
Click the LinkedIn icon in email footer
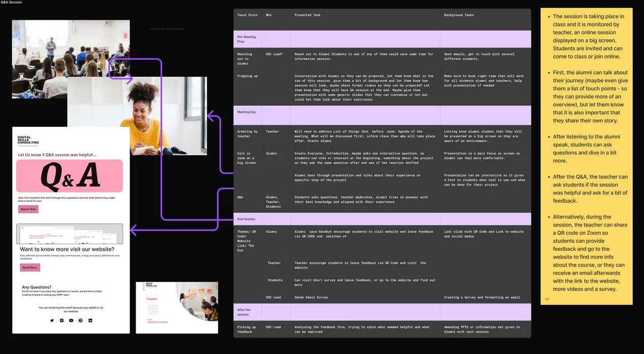[x=90, y=321]
